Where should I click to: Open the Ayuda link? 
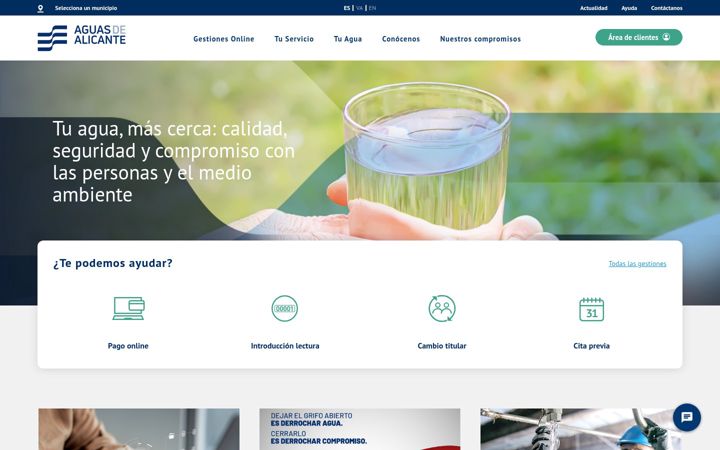tap(629, 8)
